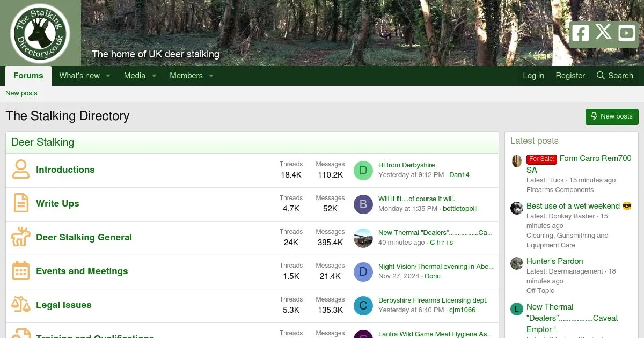644x338 pixels.
Task: Open avatar 'C' beside Derbyshire Firearms Licensing
Action: (363, 306)
